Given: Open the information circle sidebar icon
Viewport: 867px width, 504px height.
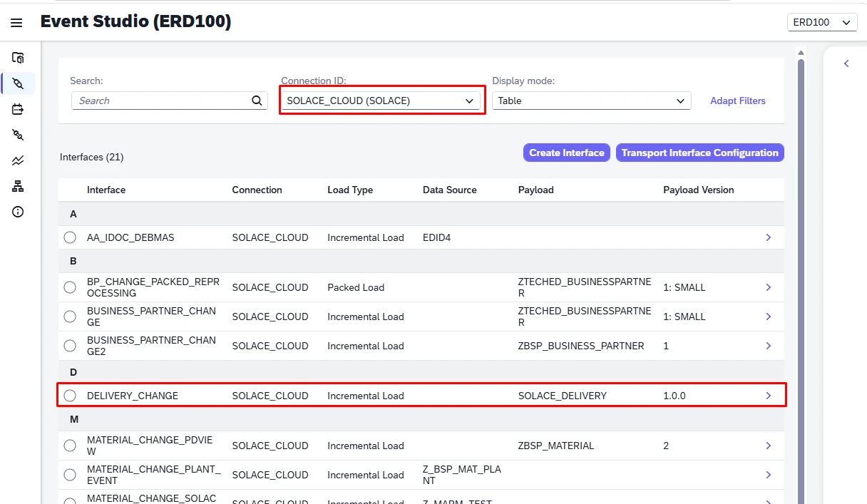Looking at the screenshot, I should point(18,212).
